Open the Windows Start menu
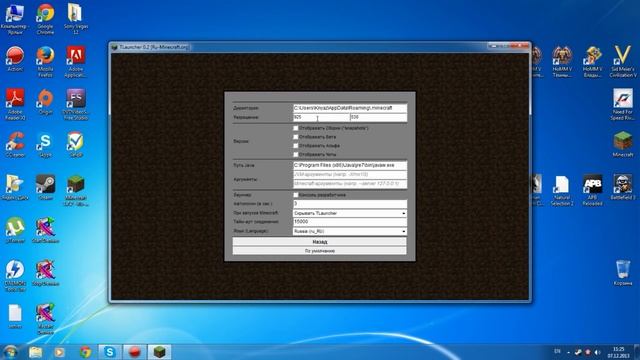This screenshot has height=360, width=640. pyautogui.click(x=10, y=352)
